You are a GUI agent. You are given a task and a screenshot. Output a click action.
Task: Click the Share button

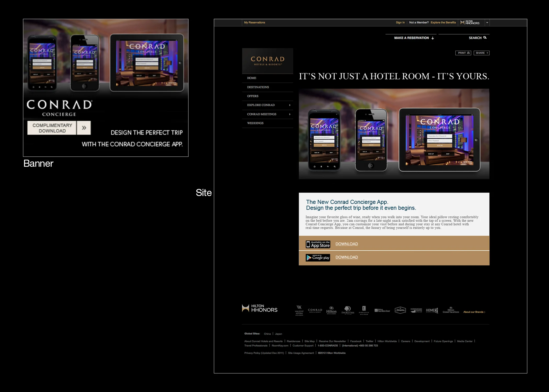[482, 53]
